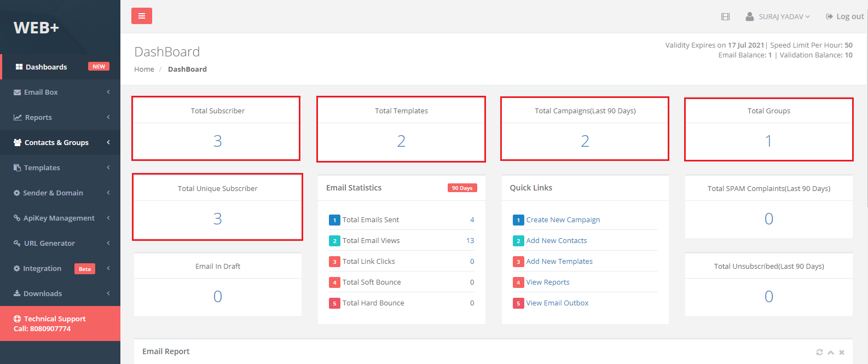The width and height of the screenshot is (868, 364).
Task: Click the Create New Campaign link
Action: coord(563,220)
